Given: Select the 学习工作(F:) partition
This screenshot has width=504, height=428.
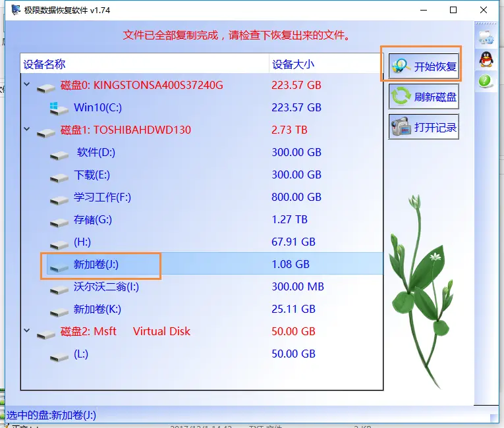Looking at the screenshot, I should click(202, 197).
